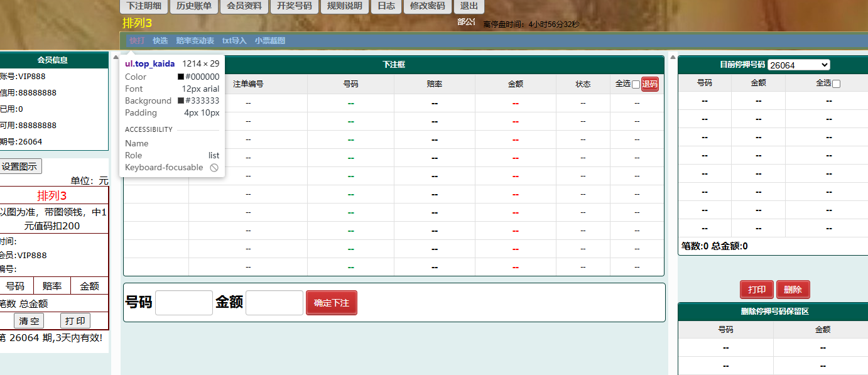Click the txt导入 link
The height and width of the screenshot is (375, 868).
tap(234, 41)
